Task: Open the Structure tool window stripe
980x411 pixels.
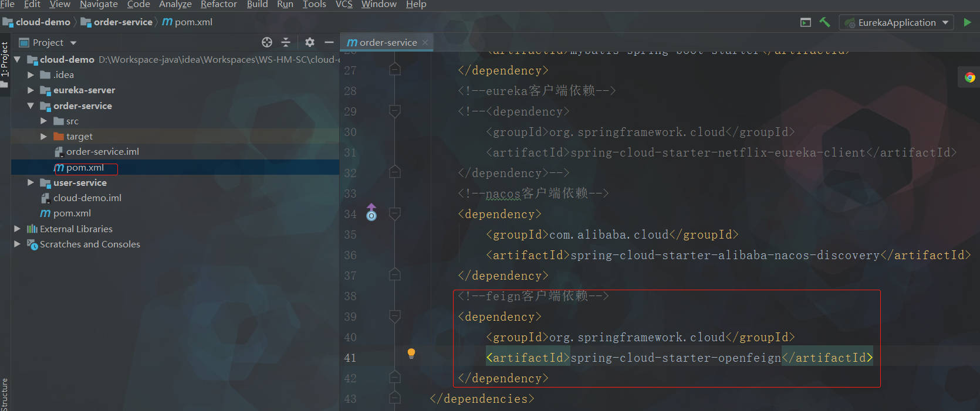Action: click(x=5, y=394)
